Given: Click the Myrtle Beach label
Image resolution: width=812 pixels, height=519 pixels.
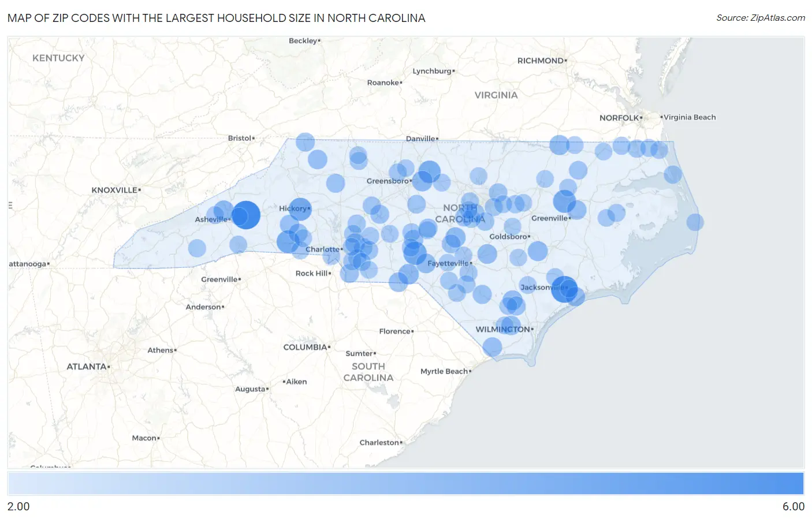Looking at the screenshot, I should 444,371.
